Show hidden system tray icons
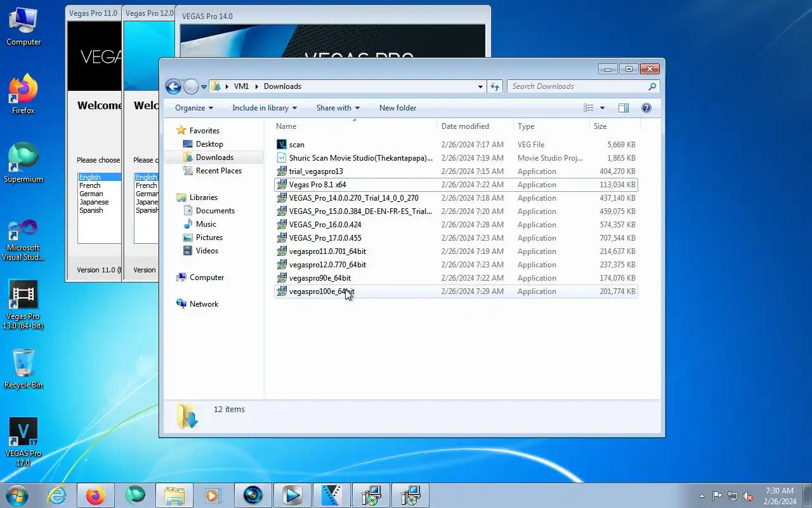Image resolution: width=812 pixels, height=508 pixels. 702,496
